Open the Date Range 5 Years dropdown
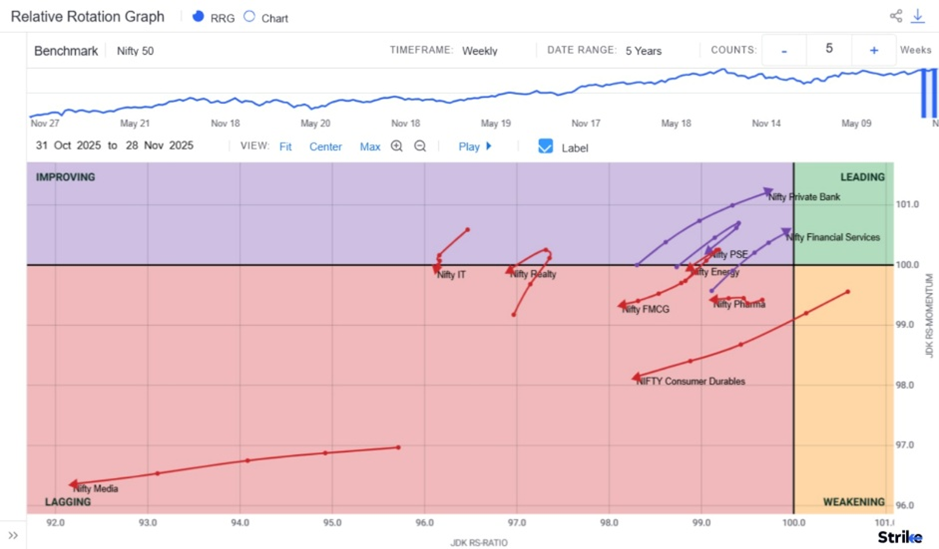939x549 pixels. [x=643, y=51]
